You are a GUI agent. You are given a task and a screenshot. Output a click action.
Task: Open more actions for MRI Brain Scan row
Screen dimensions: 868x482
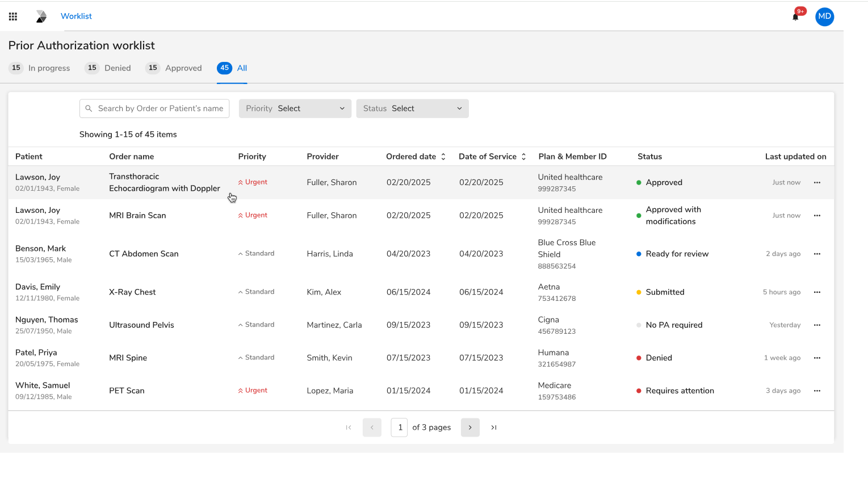pyautogui.click(x=817, y=215)
